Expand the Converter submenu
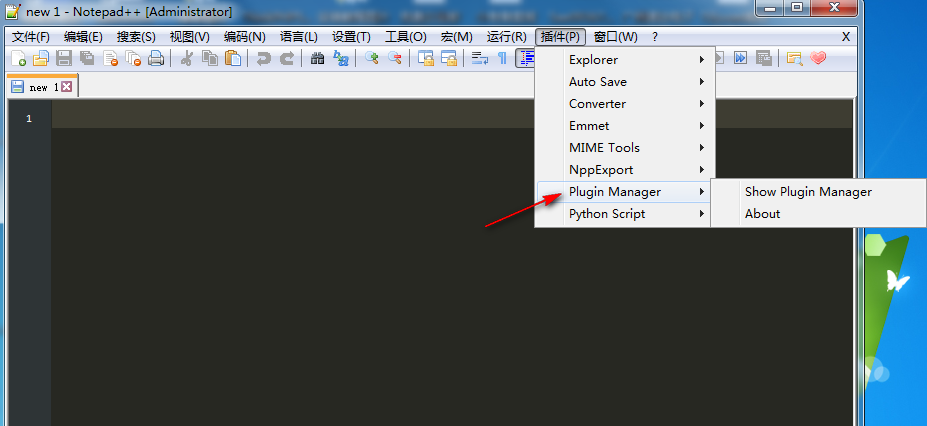 pos(625,103)
